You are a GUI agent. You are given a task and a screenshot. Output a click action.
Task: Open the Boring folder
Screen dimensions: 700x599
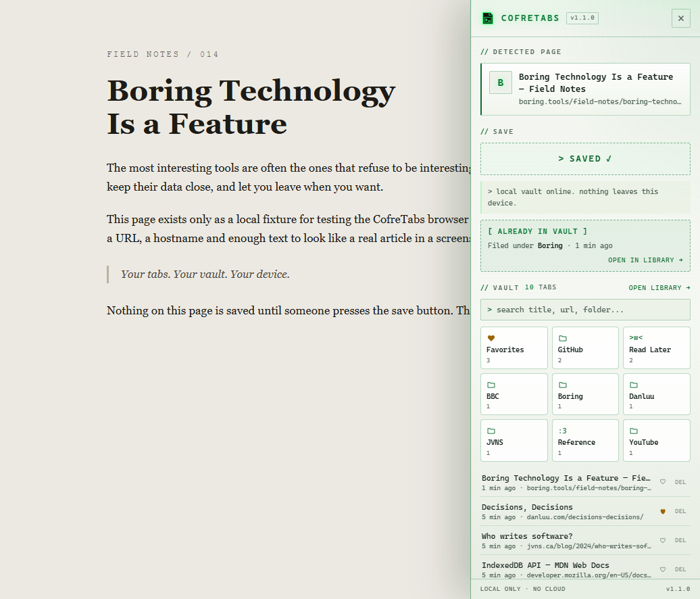pyautogui.click(x=585, y=394)
